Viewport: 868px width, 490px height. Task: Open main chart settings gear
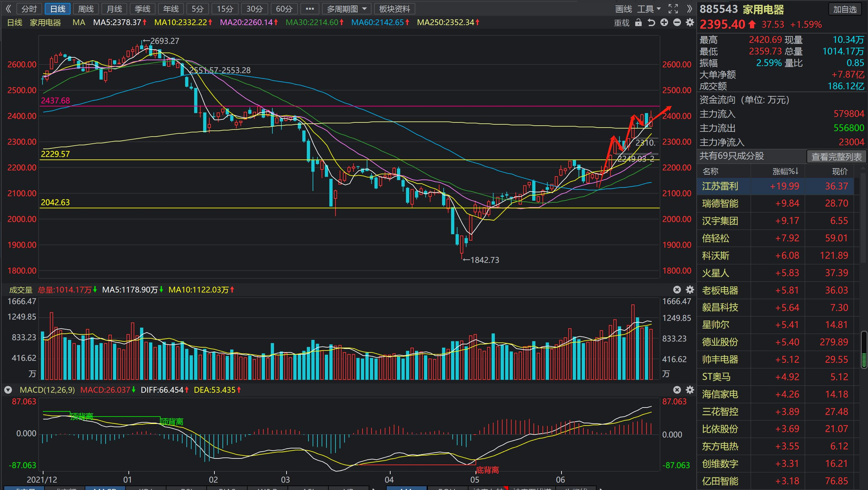point(690,23)
